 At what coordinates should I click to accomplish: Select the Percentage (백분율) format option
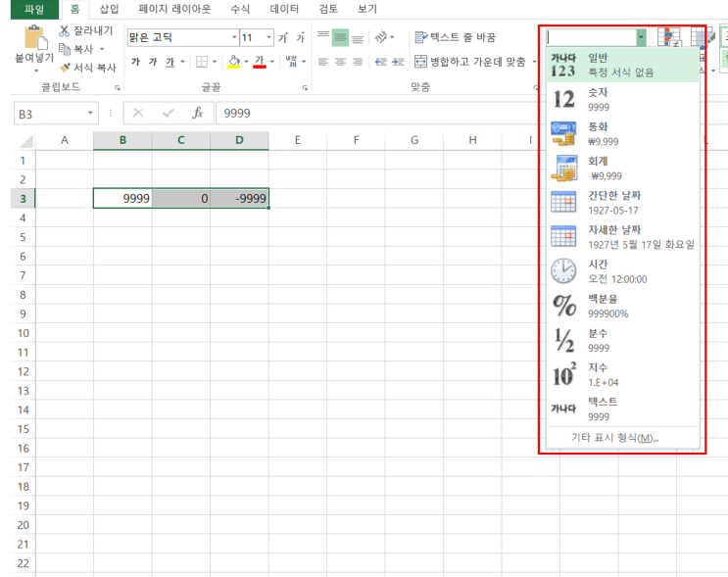click(622, 306)
